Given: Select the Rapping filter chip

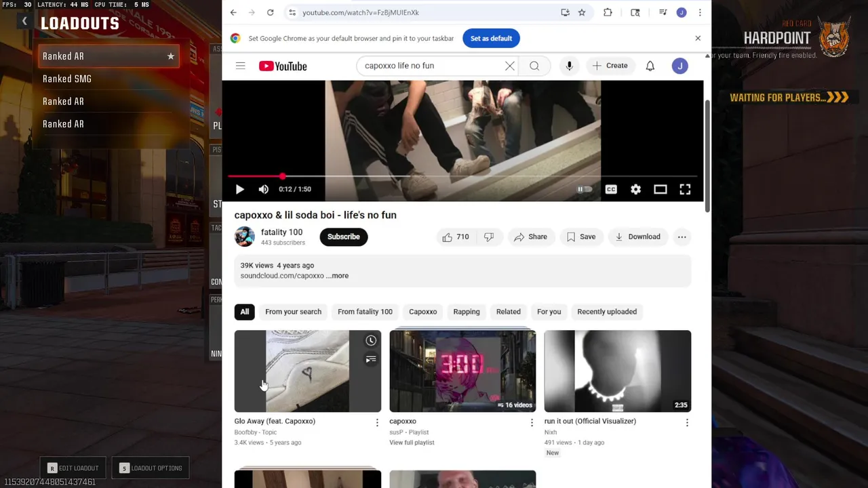Looking at the screenshot, I should point(466,312).
